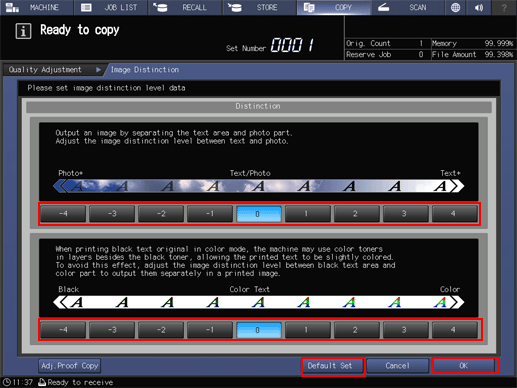
Task: Select level -4 for the Photo/Text distinction
Action: (63, 214)
